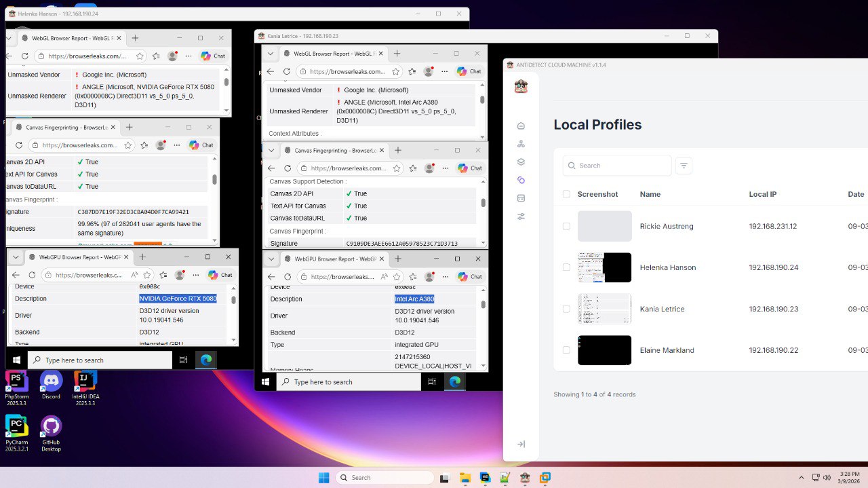
Task: Reload page in Kania WebGL browser
Action: (x=287, y=71)
